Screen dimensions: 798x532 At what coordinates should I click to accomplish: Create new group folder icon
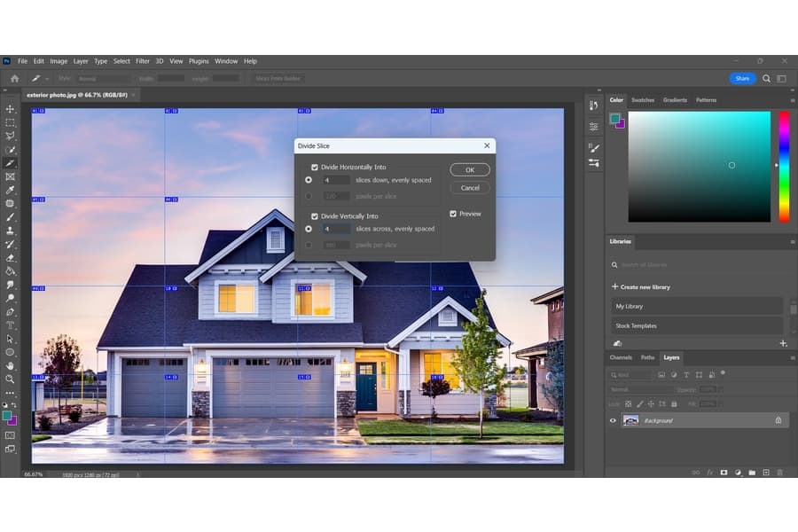752,473
